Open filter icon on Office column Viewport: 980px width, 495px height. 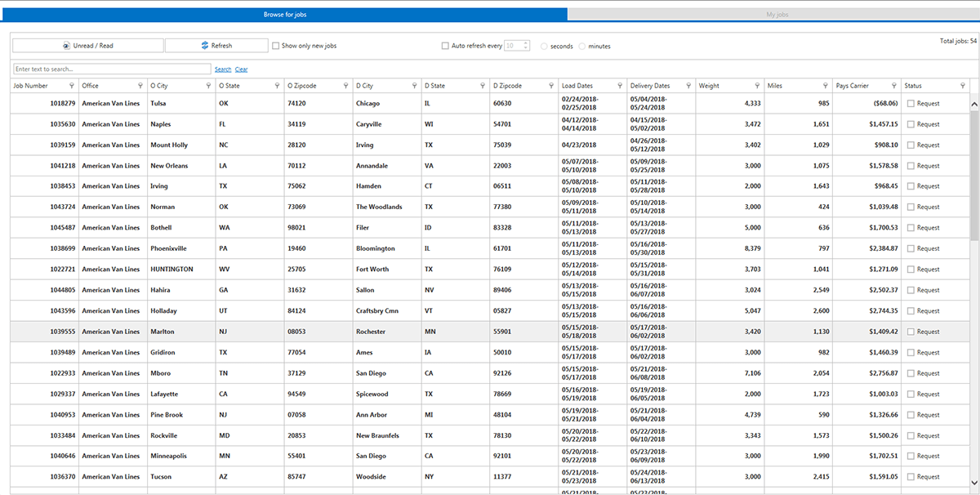(140, 86)
